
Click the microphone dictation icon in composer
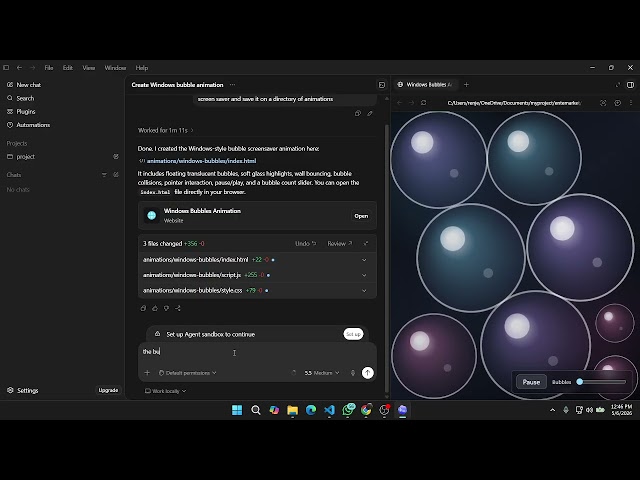point(353,373)
